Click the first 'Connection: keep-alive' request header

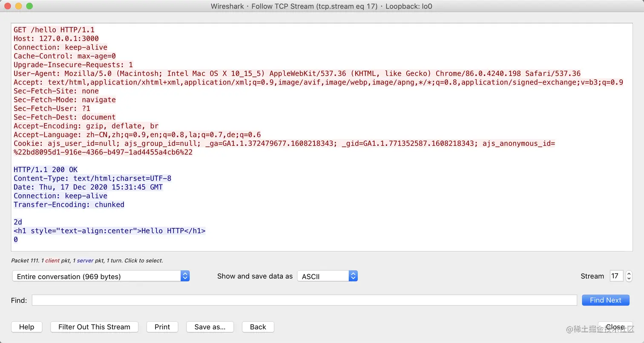[60, 47]
